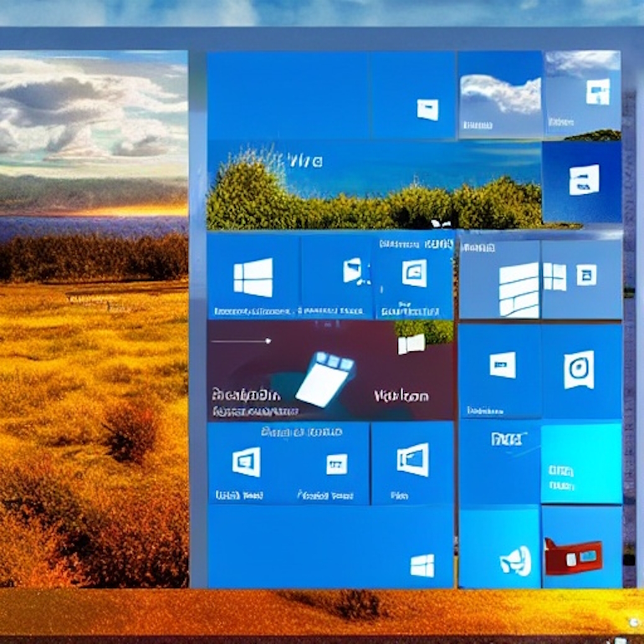Screen dimensions: 644x644
Task: Open the cloud photo tile in the top row
Action: [x=500, y=95]
